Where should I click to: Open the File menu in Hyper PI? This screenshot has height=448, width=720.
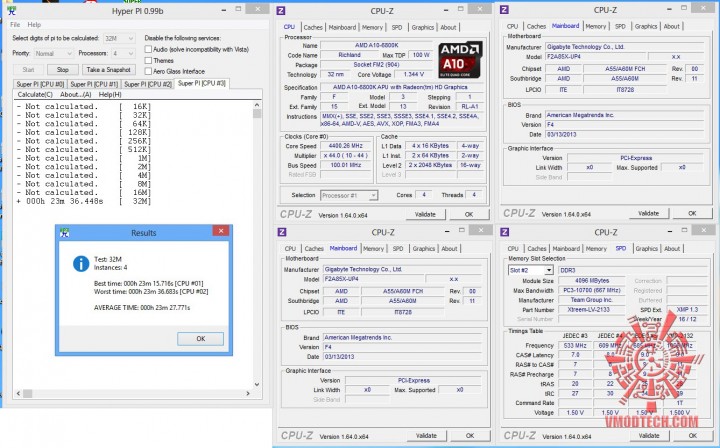(15, 25)
